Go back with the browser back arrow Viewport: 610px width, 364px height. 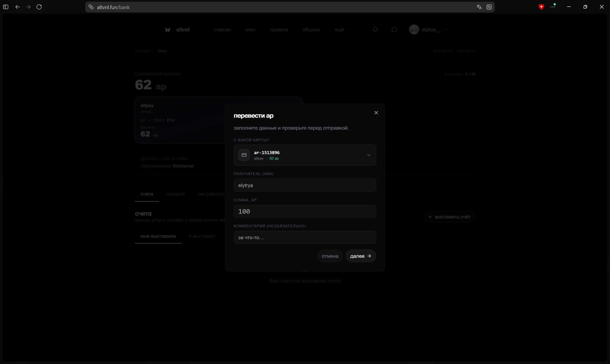pyautogui.click(x=17, y=7)
